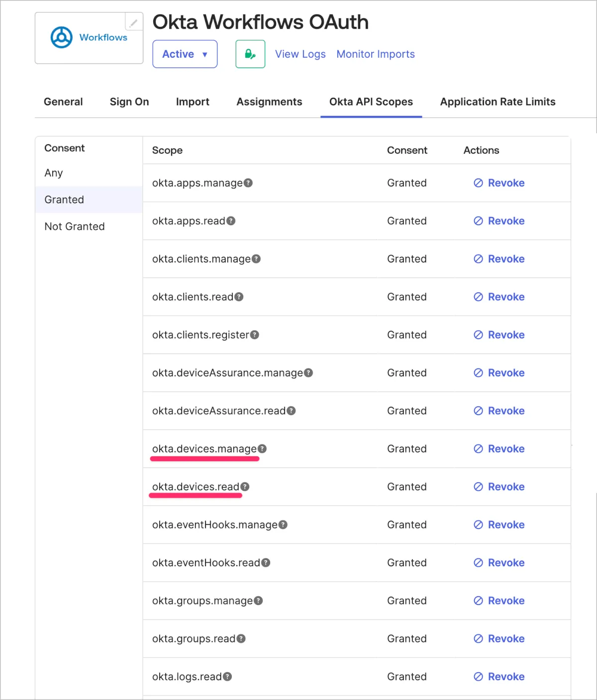Click help icon beside okta.deviceAssurance.read
The image size is (597, 700).
point(291,411)
